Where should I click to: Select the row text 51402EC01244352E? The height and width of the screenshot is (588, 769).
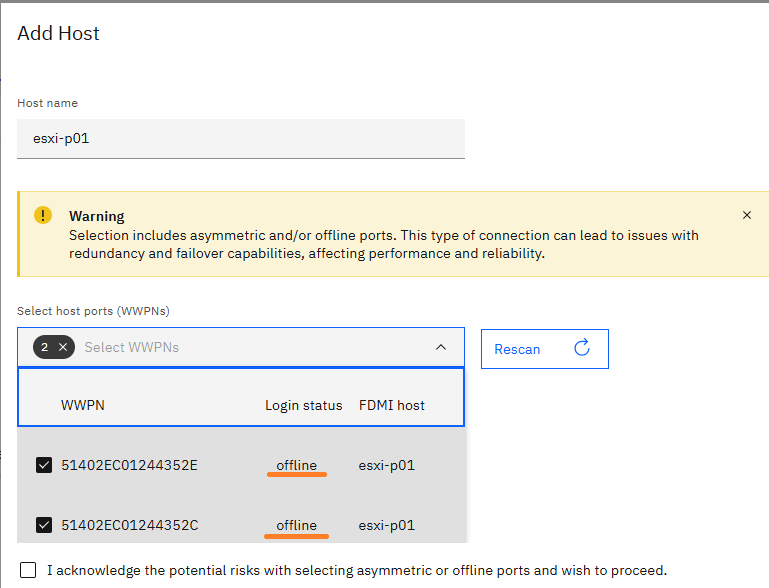pos(129,465)
